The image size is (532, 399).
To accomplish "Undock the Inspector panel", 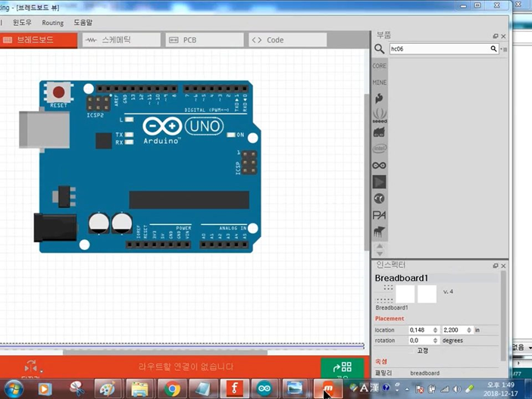I will pos(496,266).
